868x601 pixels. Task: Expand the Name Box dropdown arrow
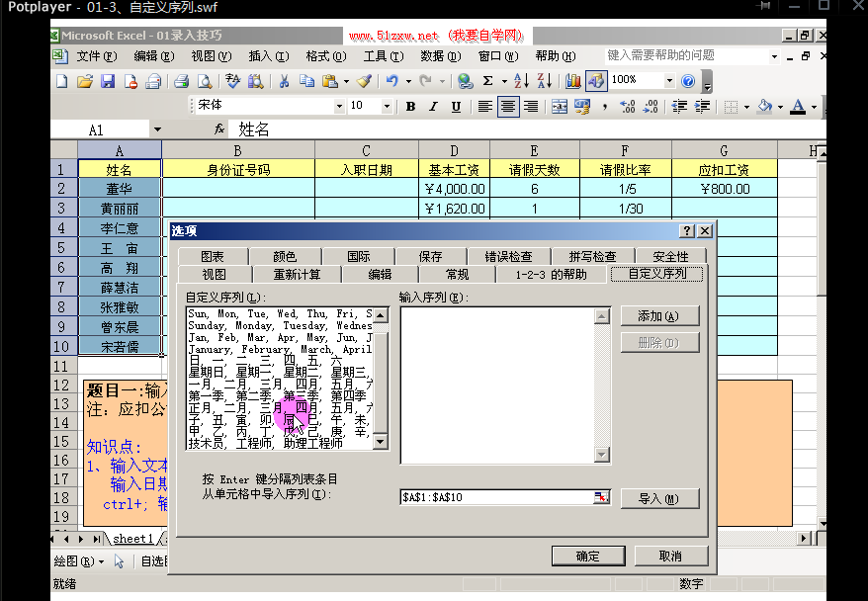pyautogui.click(x=157, y=129)
